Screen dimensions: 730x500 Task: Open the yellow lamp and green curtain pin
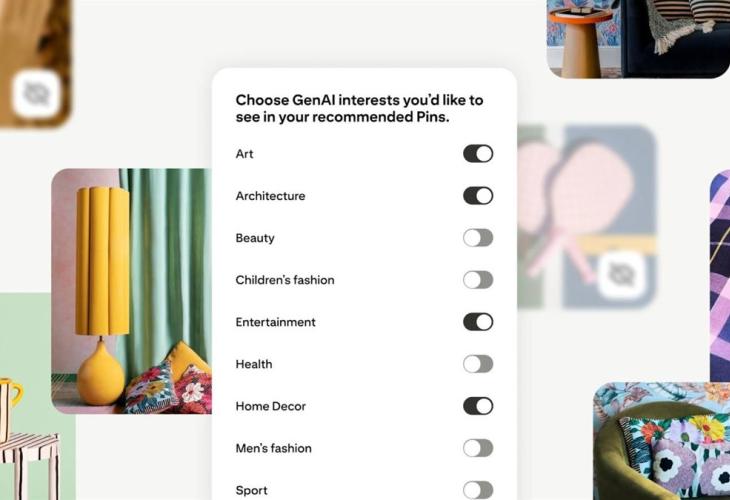[131, 291]
